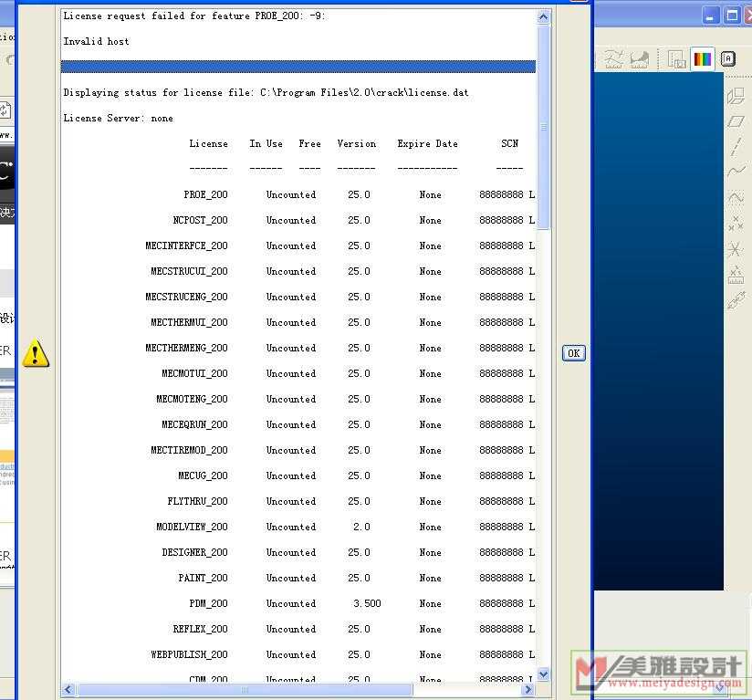Click the REFLEX_200 license name
Image resolution: width=752 pixels, height=700 pixels.
[201, 629]
